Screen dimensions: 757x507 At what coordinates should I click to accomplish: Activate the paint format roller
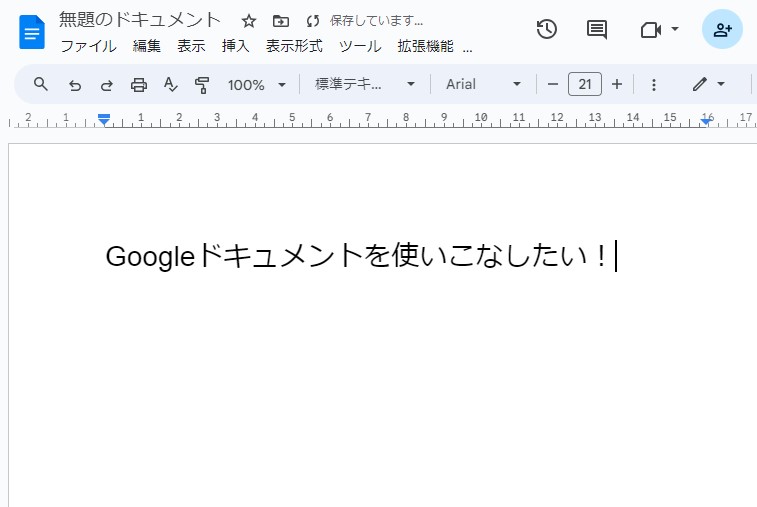pos(202,85)
